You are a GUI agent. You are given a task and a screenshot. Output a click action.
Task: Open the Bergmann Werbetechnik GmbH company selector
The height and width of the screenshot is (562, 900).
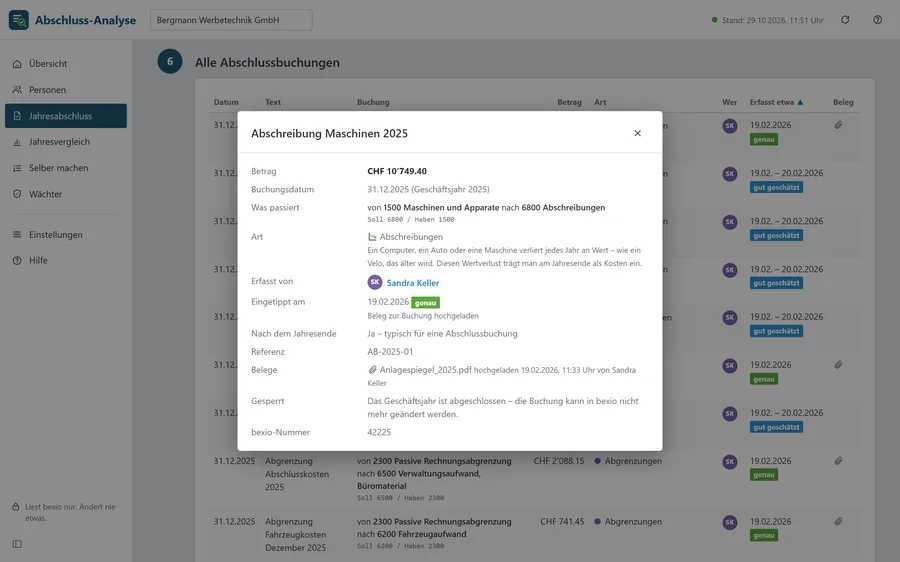pos(231,20)
